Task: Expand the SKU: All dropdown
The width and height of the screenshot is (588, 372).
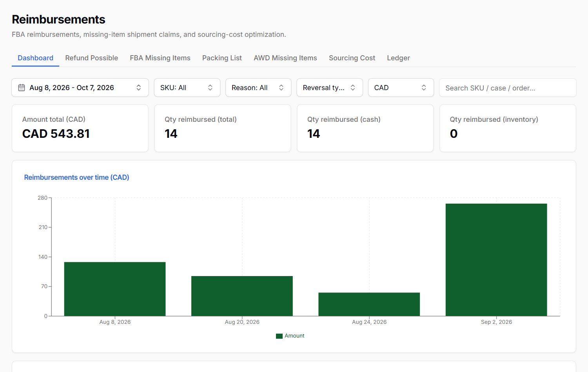Action: (187, 88)
